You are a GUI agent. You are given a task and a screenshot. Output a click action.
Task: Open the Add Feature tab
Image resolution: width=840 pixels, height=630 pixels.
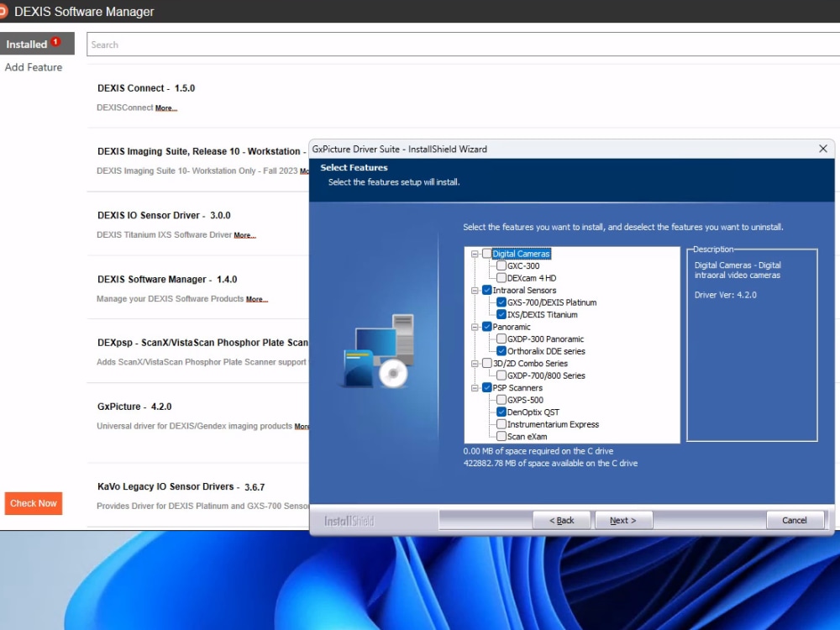click(x=34, y=67)
